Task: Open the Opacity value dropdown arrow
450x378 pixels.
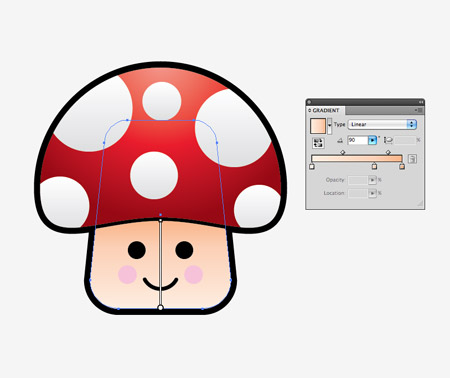Action: (372, 180)
